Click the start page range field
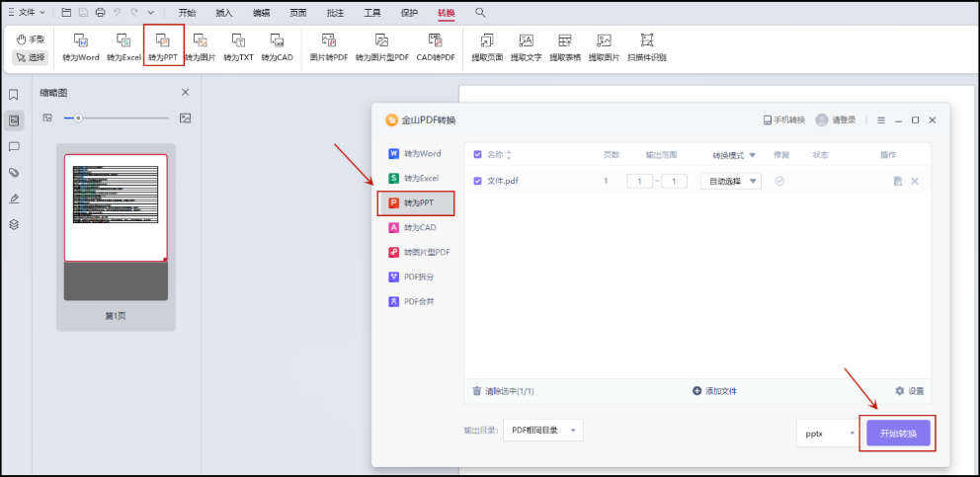The height and width of the screenshot is (477, 980). (639, 182)
